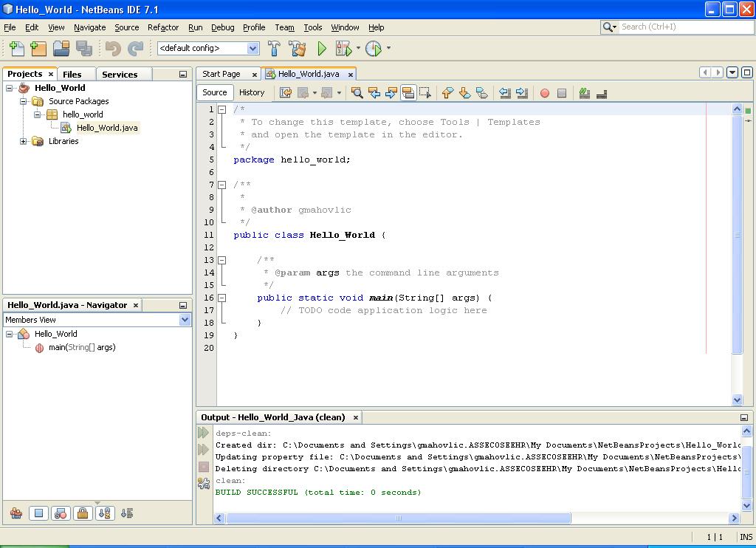This screenshot has width=756, height=548.
Task: Click the Build Project hammer icon
Action: pos(274,49)
